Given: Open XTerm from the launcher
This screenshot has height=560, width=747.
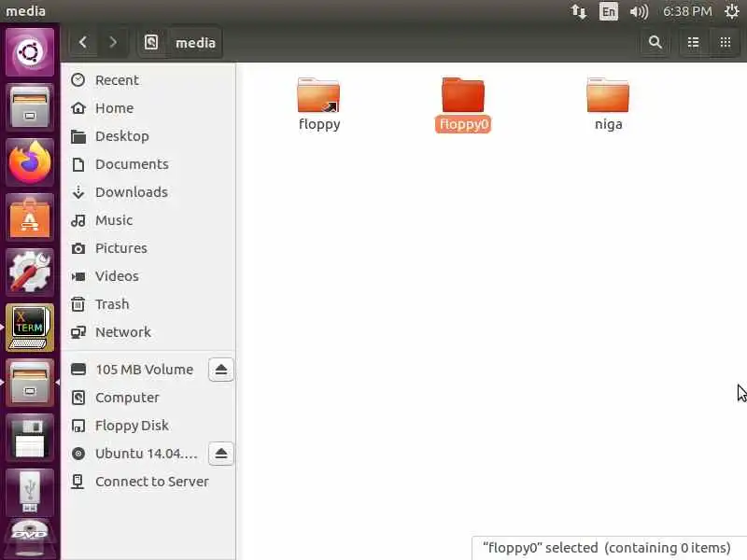Looking at the screenshot, I should pos(30,329).
